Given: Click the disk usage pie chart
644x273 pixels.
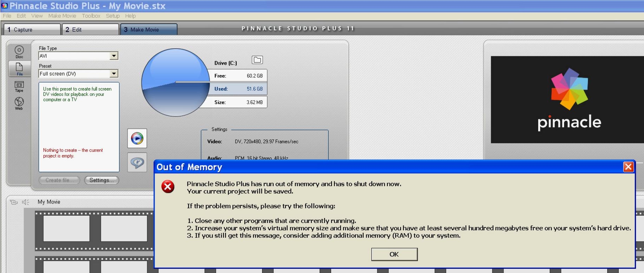Looking at the screenshot, I should click(x=176, y=82).
